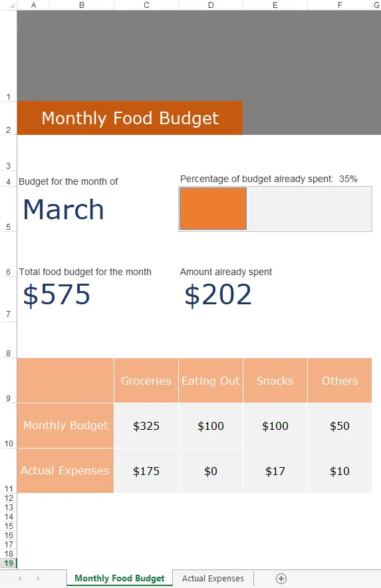This screenshot has height=588, width=381.
Task: Select the Groceries monthly budget $325 cell
Action: (x=146, y=426)
